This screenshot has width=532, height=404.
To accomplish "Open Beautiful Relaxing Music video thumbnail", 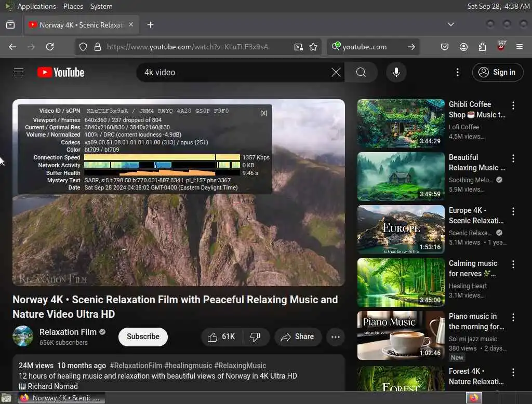I will coord(401,177).
